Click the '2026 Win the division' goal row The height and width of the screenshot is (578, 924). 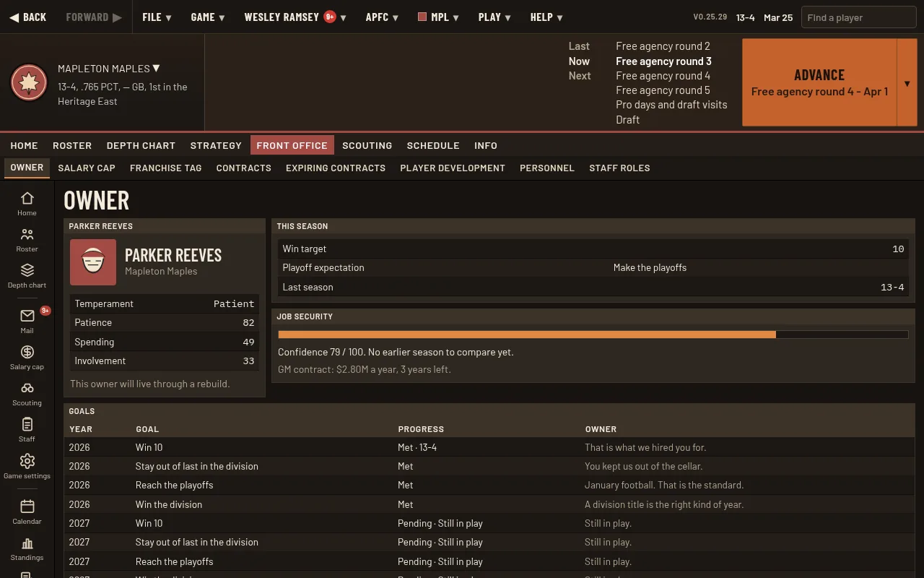tap(489, 504)
